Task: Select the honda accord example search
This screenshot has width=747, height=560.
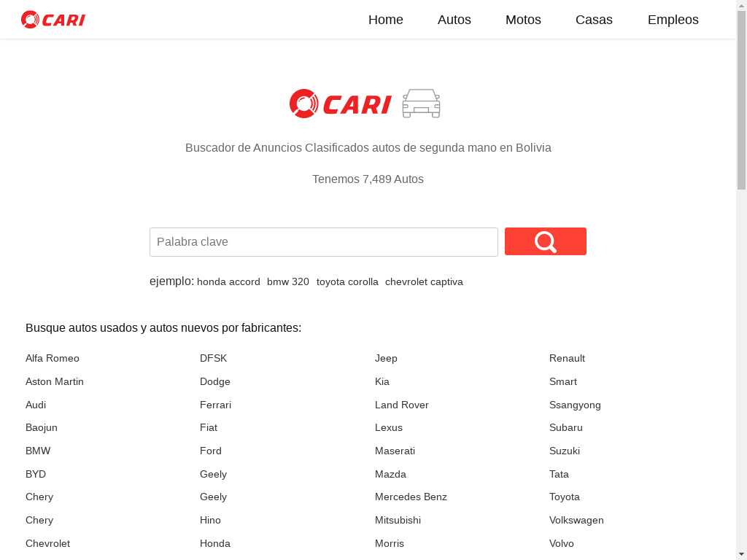Action: pyautogui.click(x=228, y=281)
